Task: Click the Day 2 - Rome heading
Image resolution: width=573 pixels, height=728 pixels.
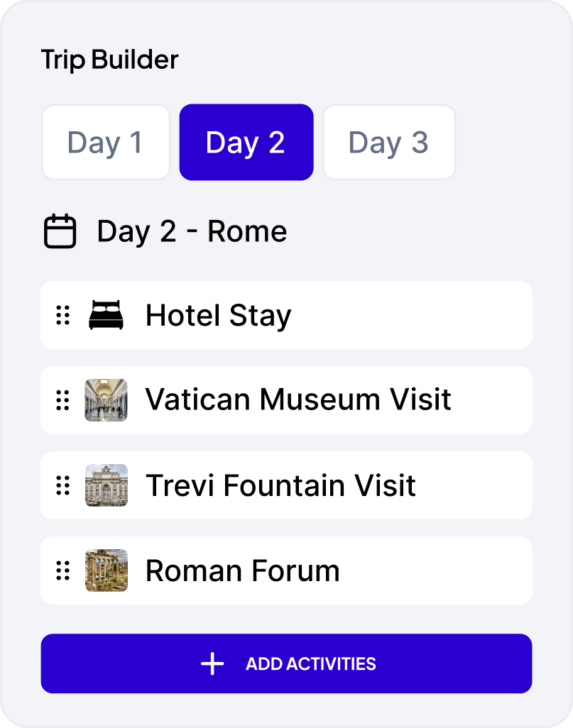Action: [x=192, y=231]
